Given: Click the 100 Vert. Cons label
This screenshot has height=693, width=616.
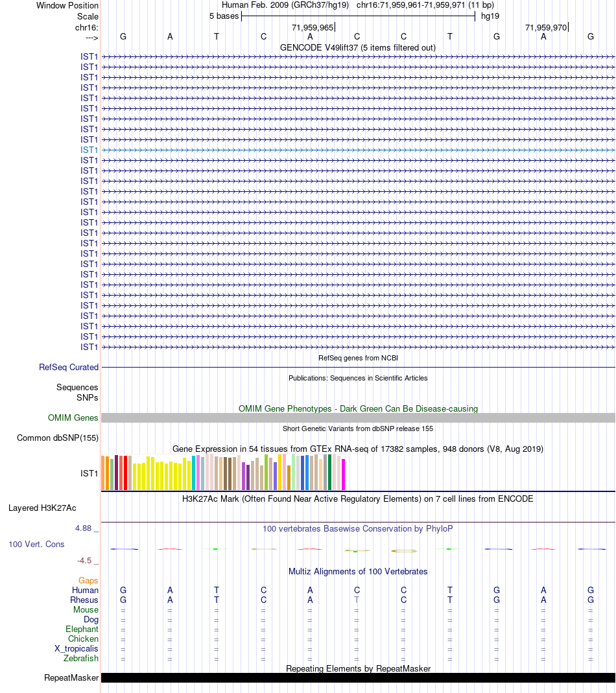Looking at the screenshot, I should [36, 544].
